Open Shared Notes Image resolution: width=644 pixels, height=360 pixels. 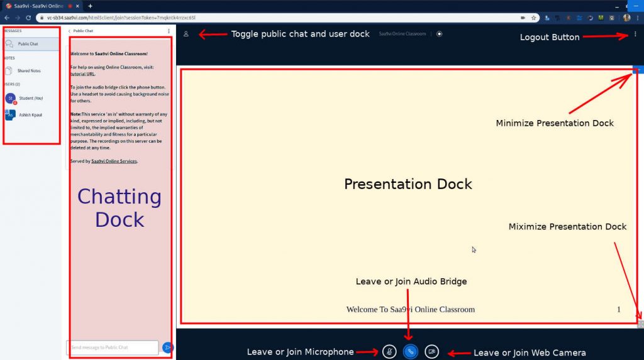(29, 71)
